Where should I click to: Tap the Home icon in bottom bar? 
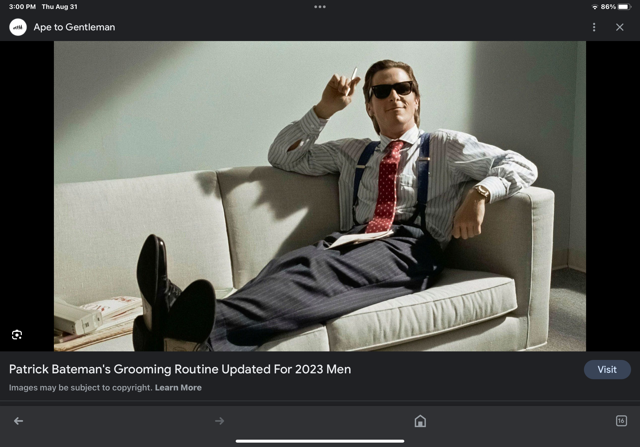point(420,421)
